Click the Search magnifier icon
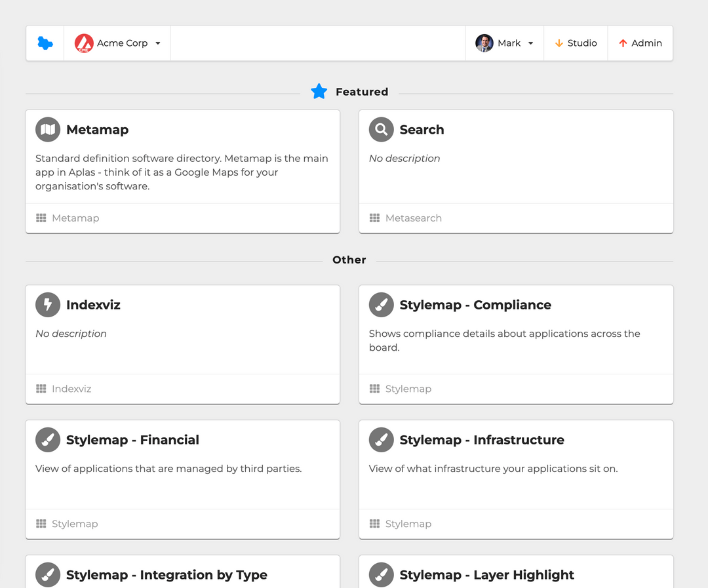The width and height of the screenshot is (708, 588). pyautogui.click(x=381, y=129)
